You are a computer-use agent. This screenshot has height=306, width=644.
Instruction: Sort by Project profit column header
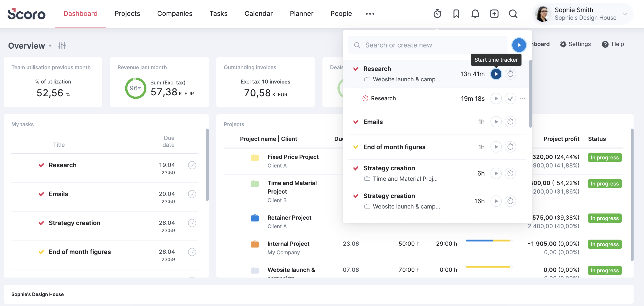coord(561,139)
